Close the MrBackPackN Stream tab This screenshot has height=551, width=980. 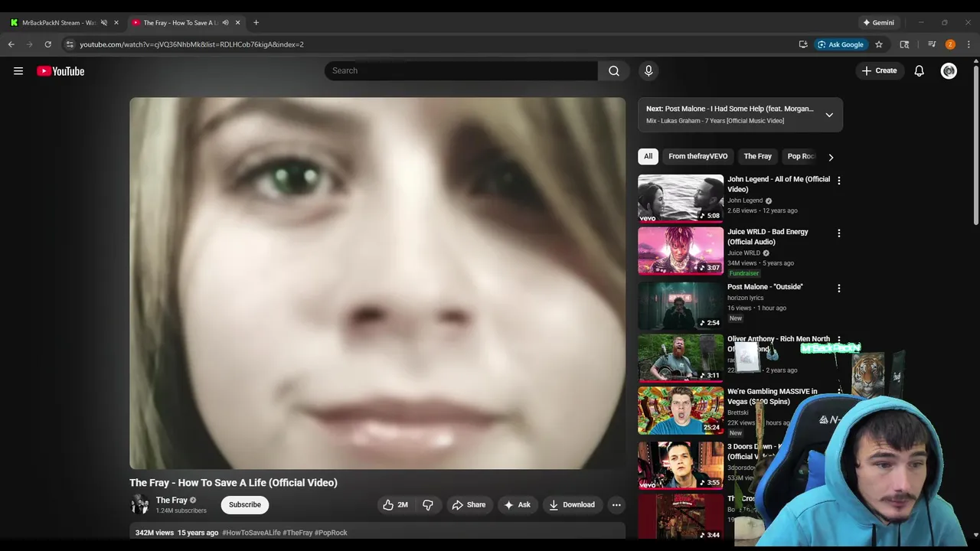click(116, 22)
